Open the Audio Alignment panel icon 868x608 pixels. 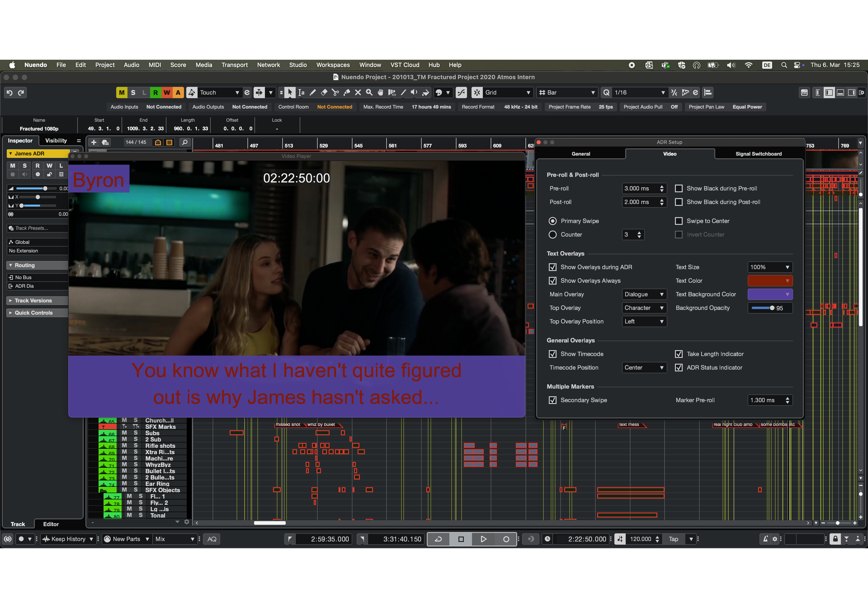click(708, 92)
